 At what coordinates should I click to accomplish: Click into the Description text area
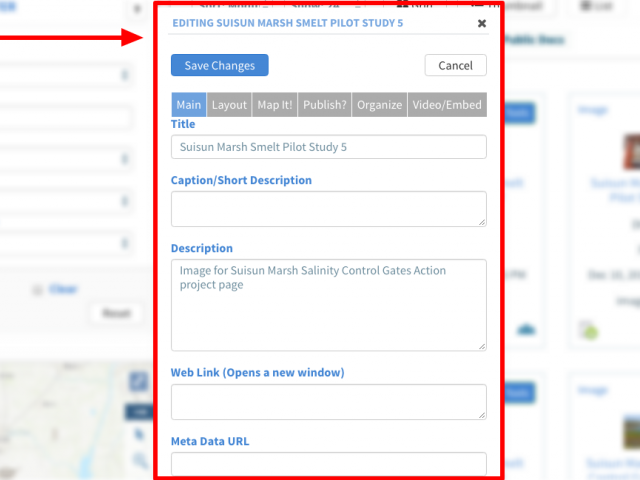[x=329, y=305]
